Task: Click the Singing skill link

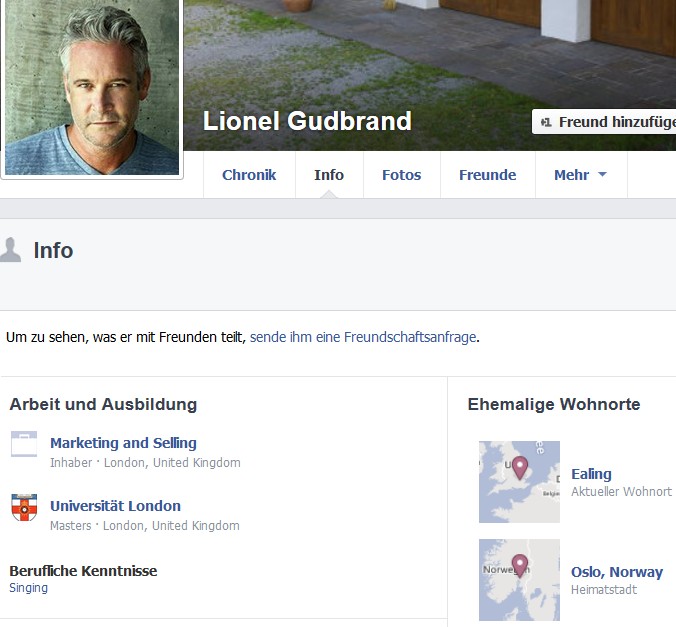Action: click(28, 588)
